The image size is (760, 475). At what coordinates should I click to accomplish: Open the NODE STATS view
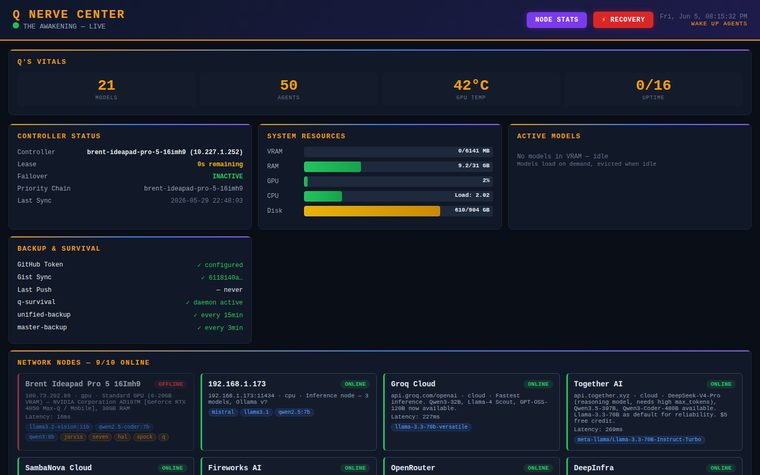[556, 20]
